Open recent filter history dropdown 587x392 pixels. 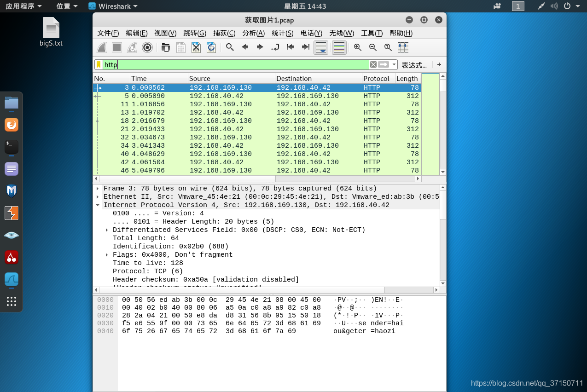[x=394, y=65]
